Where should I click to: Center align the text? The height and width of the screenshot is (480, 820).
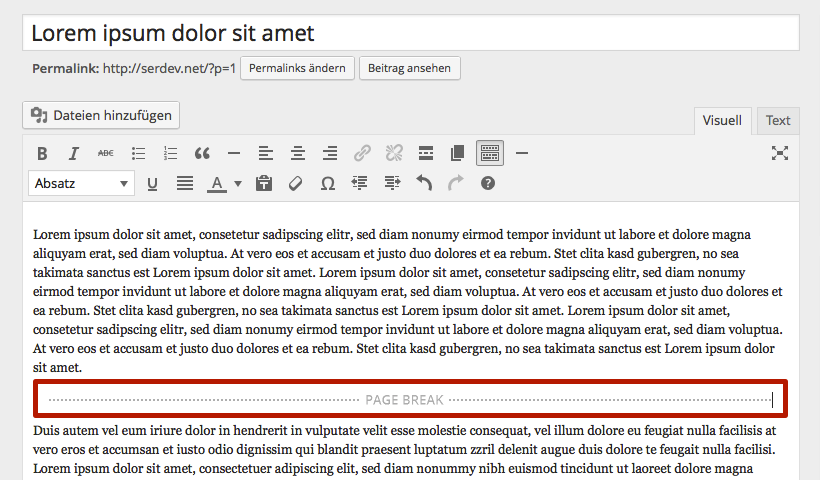[298, 153]
